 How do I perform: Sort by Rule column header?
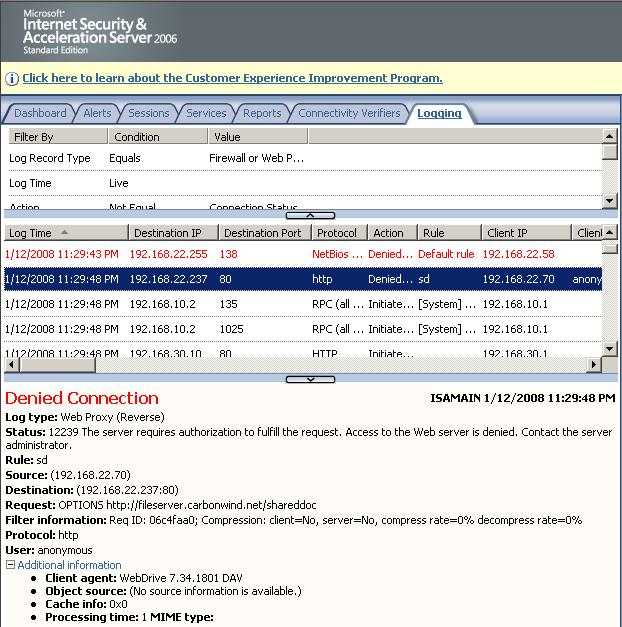[x=449, y=233]
